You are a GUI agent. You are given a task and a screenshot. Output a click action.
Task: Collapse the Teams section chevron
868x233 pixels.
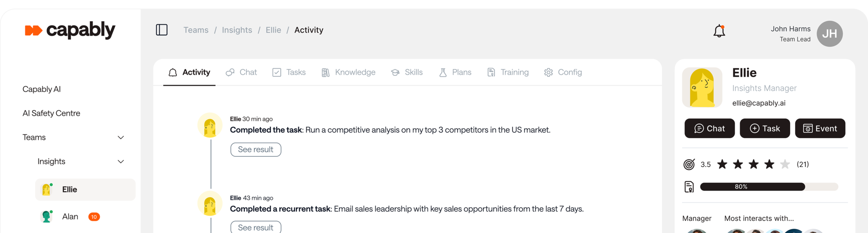[121, 137]
